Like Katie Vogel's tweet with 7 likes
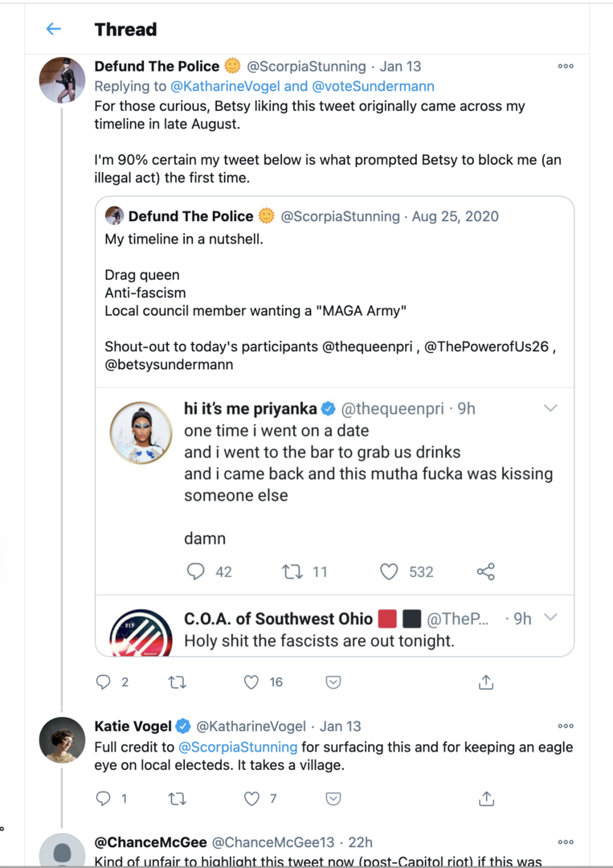 251,798
